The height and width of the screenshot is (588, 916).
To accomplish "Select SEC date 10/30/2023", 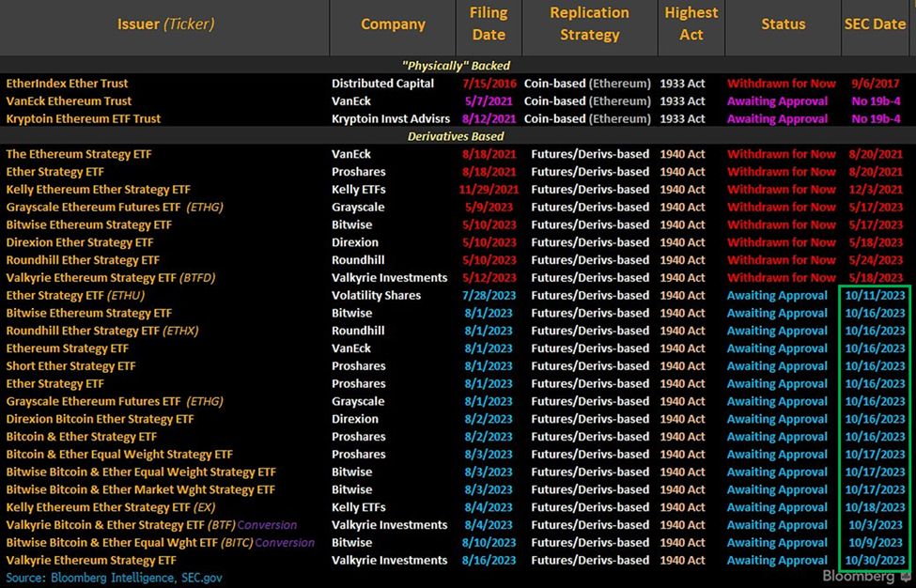I will pos(875,560).
